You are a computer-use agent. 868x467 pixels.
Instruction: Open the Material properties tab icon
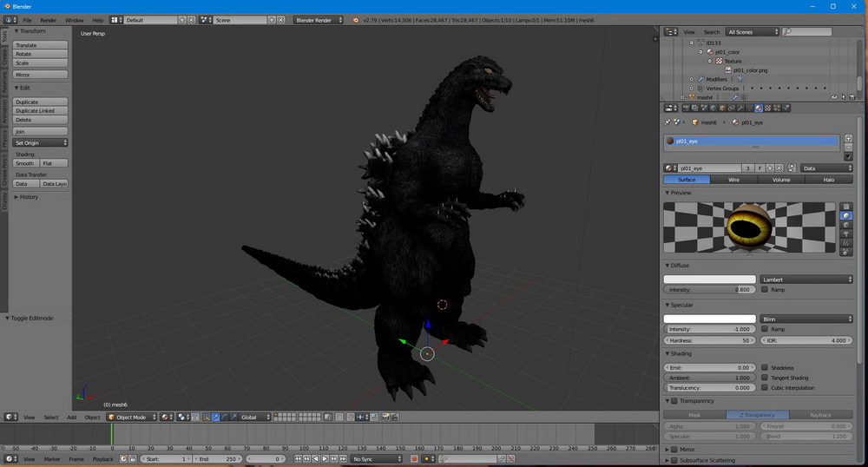pos(759,108)
